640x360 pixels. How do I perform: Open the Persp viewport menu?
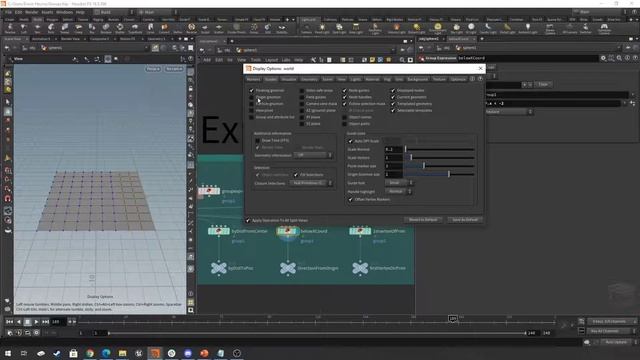coord(153,69)
